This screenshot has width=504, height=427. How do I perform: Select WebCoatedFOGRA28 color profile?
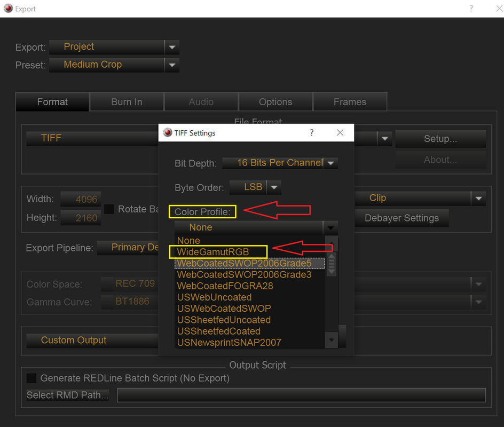tap(250, 286)
